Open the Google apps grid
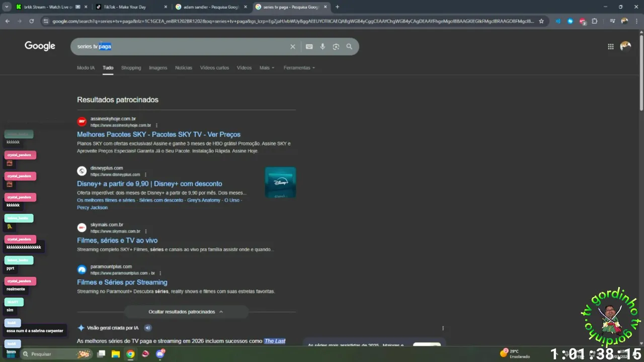Image resolution: width=644 pixels, height=362 pixels. click(610, 46)
